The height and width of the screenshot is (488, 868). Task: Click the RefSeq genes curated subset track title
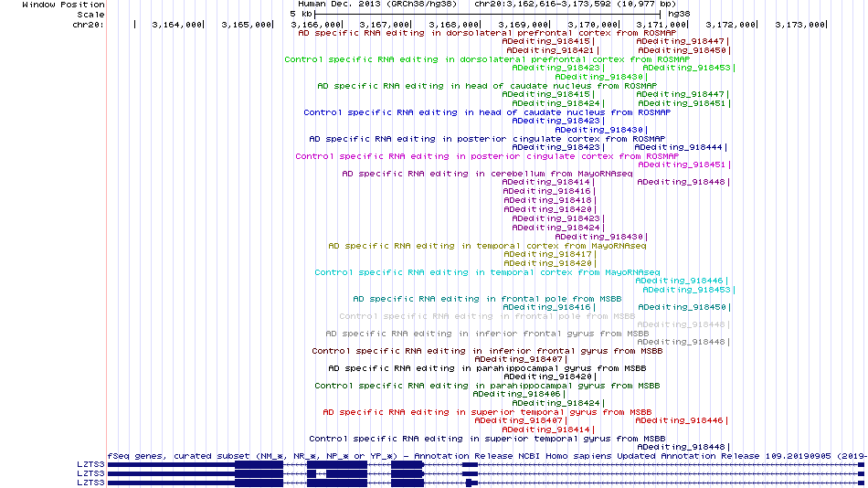pos(487,456)
